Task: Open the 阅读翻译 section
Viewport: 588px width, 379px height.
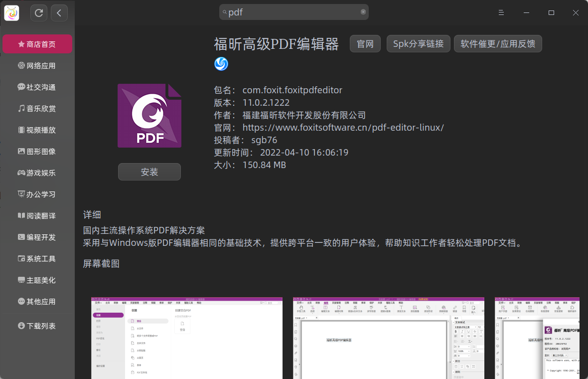Action: pyautogui.click(x=37, y=215)
